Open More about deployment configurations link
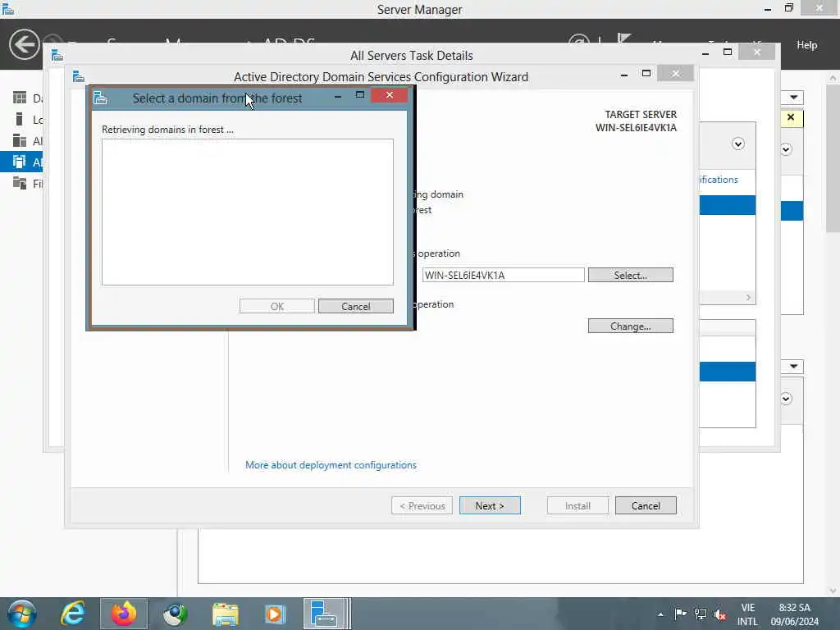The height and width of the screenshot is (630, 840). 331,465
